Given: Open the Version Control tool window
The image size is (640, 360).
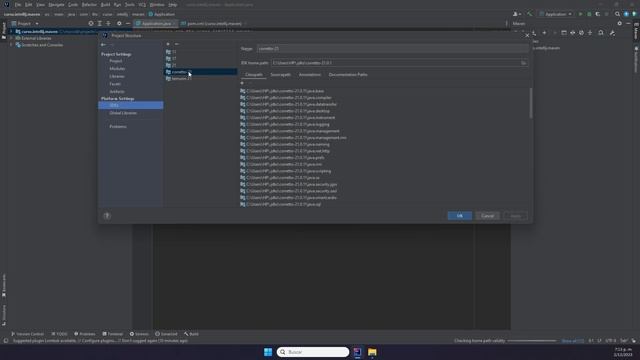Looking at the screenshot, I should [27, 334].
